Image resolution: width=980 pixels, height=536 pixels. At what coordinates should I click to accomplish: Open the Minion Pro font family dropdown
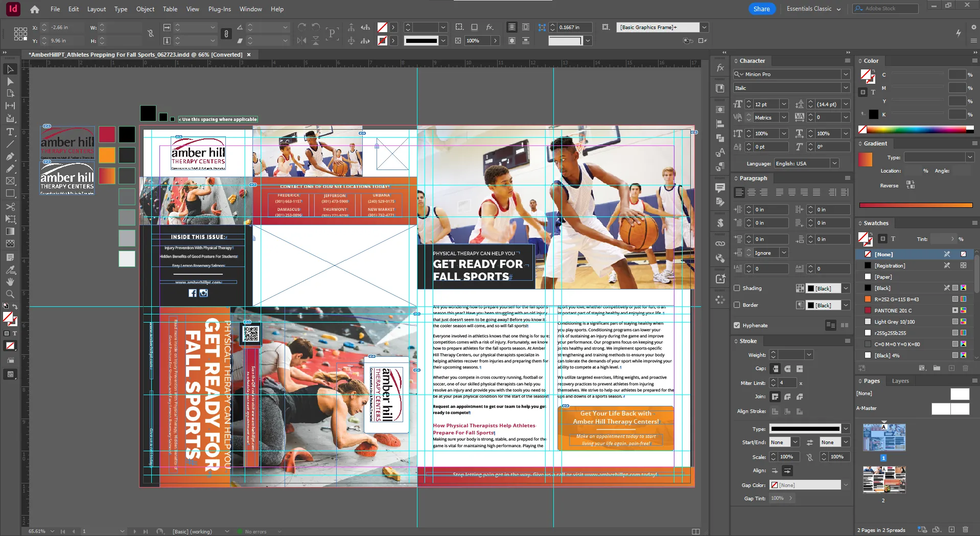tap(846, 74)
